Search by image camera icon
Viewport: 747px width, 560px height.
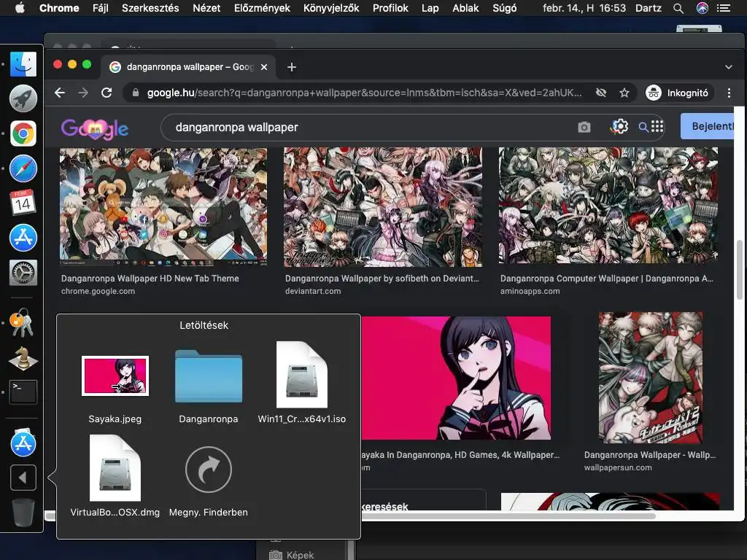584,127
